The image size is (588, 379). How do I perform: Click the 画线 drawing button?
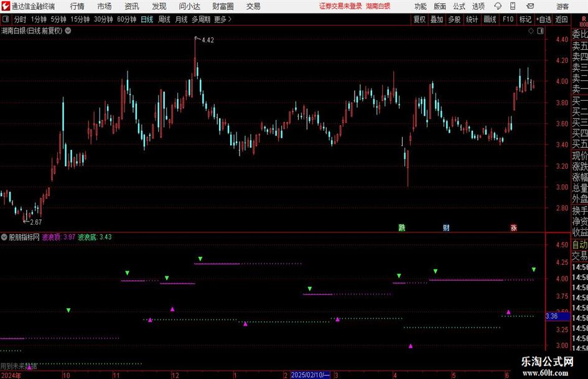[x=490, y=19]
